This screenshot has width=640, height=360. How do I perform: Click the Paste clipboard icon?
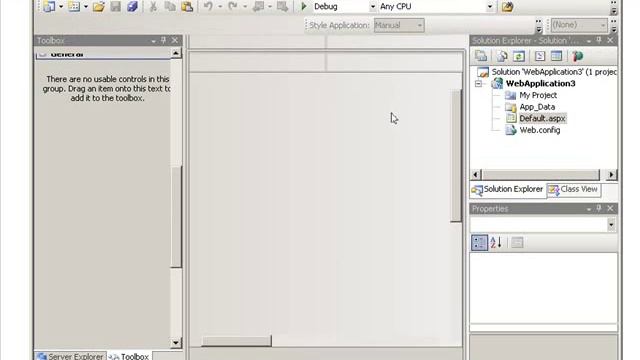(x=187, y=7)
